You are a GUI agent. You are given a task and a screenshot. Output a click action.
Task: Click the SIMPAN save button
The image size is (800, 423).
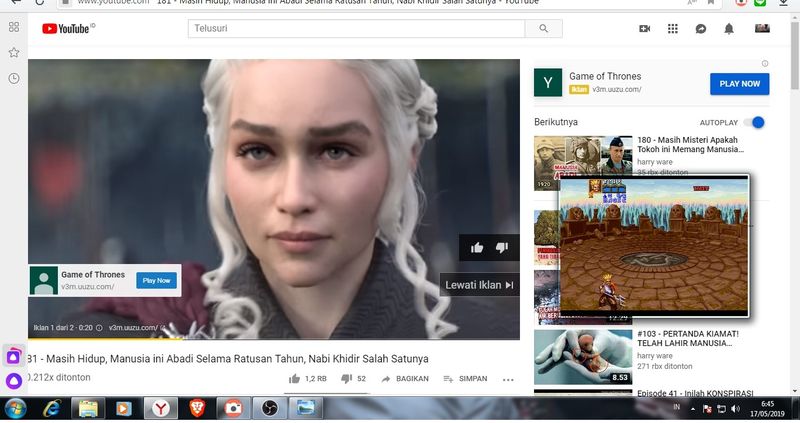[x=465, y=379]
